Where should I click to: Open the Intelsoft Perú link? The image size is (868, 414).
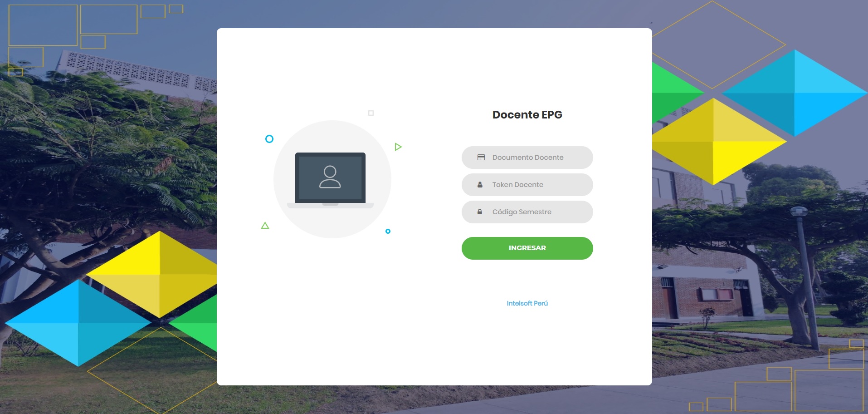(527, 303)
